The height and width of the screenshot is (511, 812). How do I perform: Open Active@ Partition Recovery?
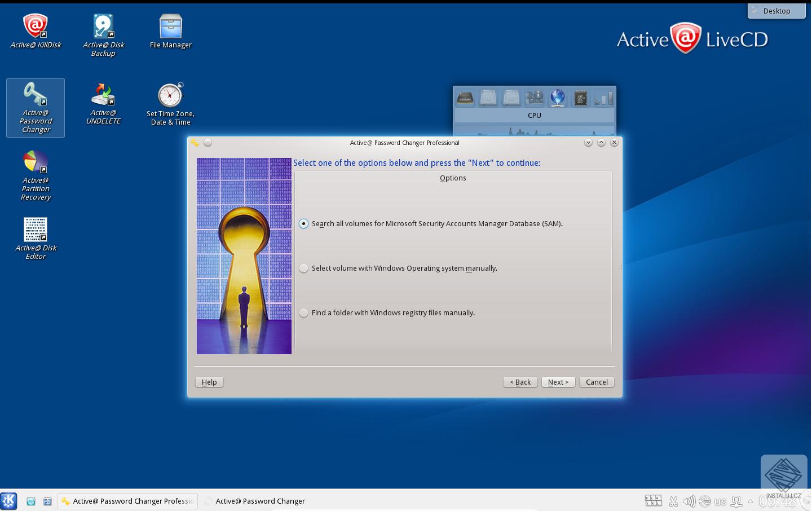(35, 164)
